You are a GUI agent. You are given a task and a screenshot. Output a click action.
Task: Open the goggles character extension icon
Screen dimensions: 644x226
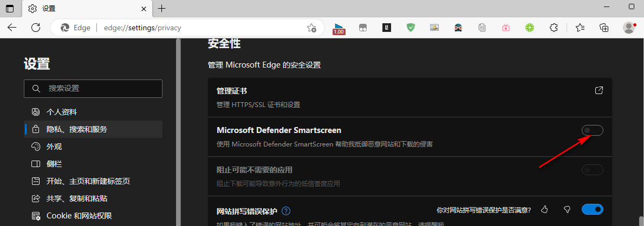[x=458, y=28]
